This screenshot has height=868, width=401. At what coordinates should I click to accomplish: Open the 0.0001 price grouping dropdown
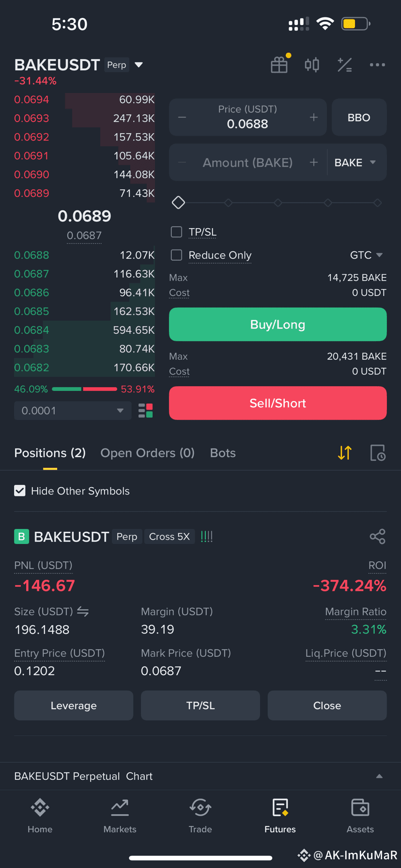tap(73, 411)
